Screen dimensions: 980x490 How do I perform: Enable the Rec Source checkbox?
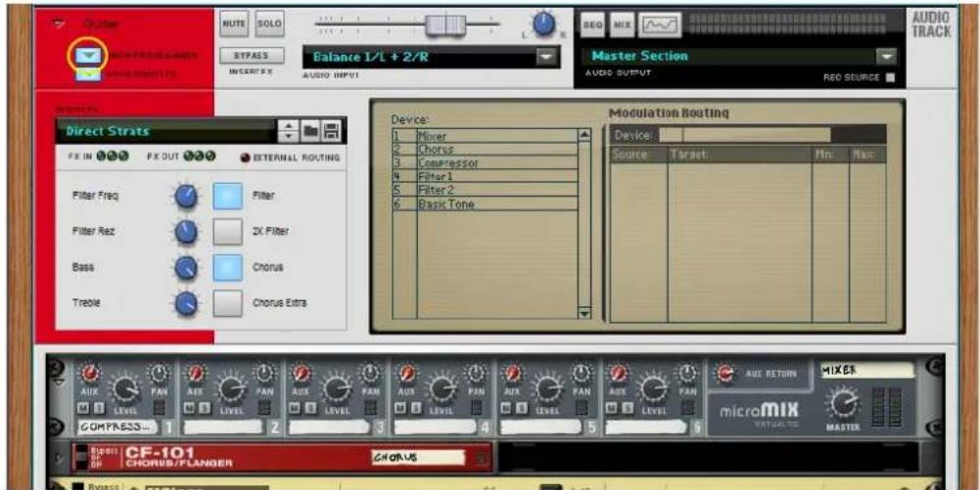tap(890, 77)
